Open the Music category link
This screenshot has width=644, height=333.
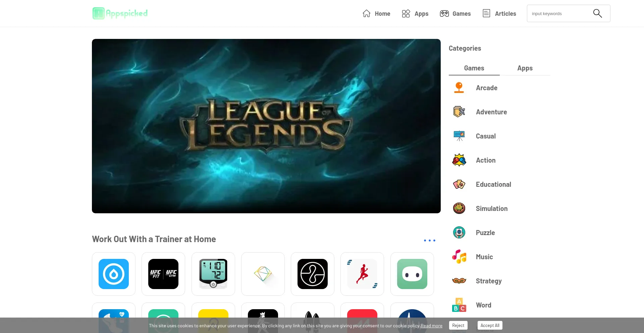click(x=484, y=257)
